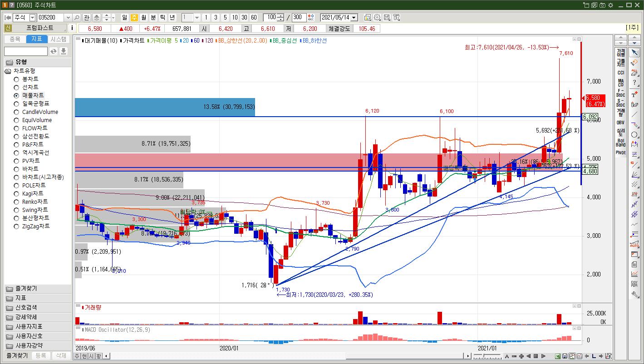The image size is (644, 364).
Task: Click the 삭제 button at bottom
Action: (x=61, y=356)
